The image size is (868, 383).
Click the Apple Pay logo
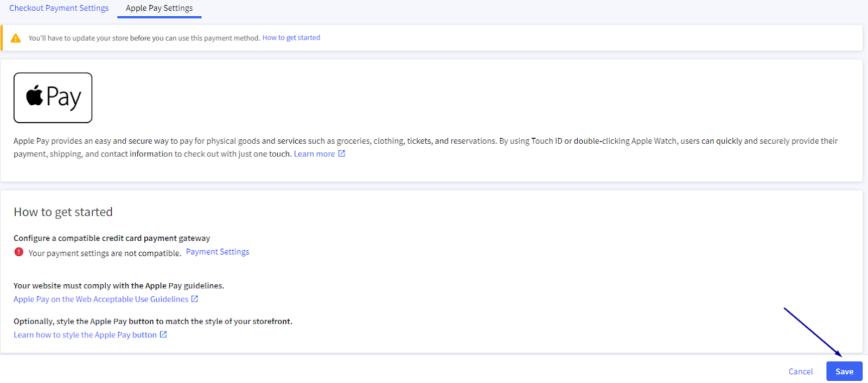[53, 98]
